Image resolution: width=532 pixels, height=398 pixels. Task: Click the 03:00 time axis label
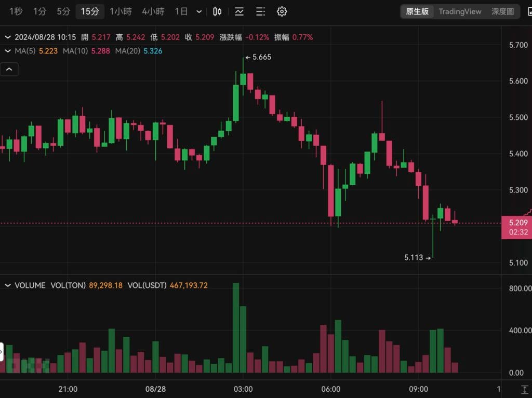(243, 389)
